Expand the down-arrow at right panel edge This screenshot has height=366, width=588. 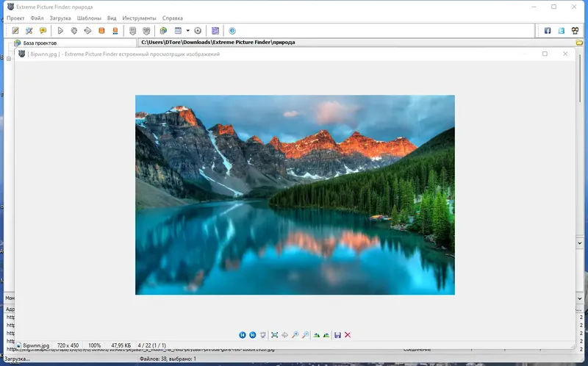[580, 243]
